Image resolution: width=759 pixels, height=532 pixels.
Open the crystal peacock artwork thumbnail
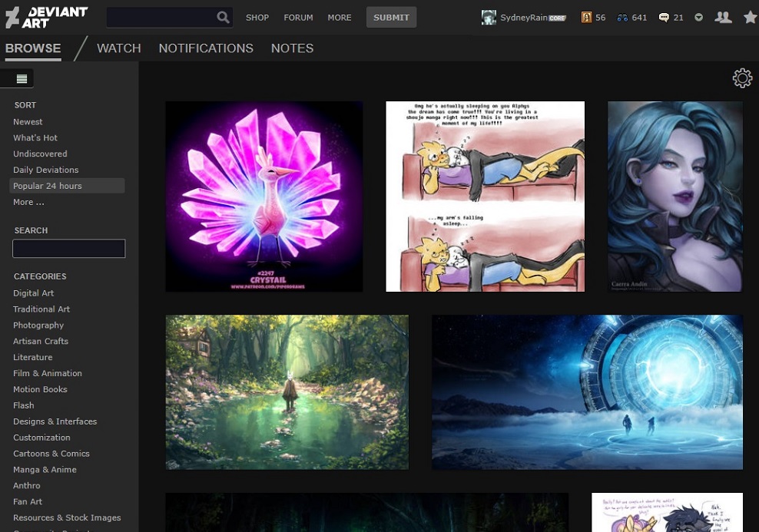pos(263,196)
